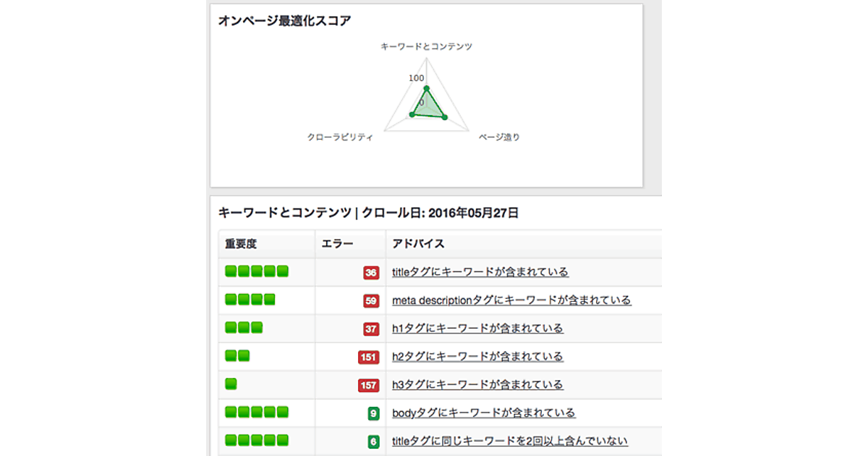Open the meta description keyword advice link
This screenshot has width=868, height=456.
pyautogui.click(x=511, y=300)
